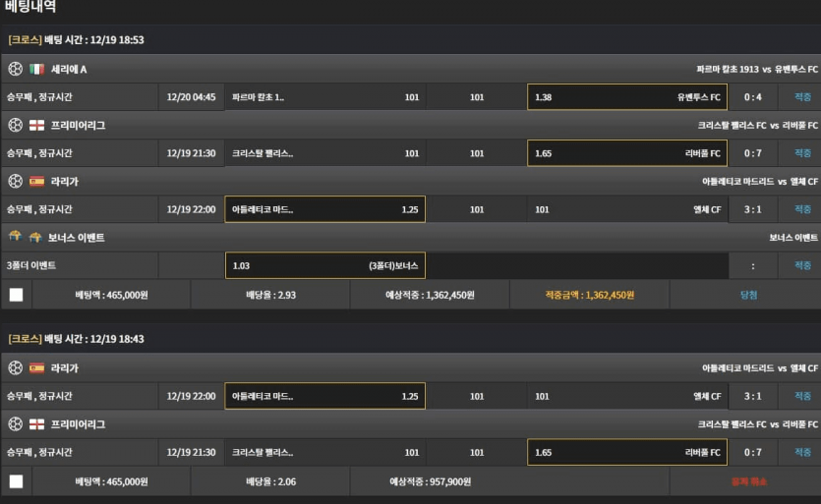The width and height of the screenshot is (821, 504).
Task: Click 크리스탈 팰리스 FC vs 리버풀 FC in the 18:53 slip
Action: pos(758,125)
